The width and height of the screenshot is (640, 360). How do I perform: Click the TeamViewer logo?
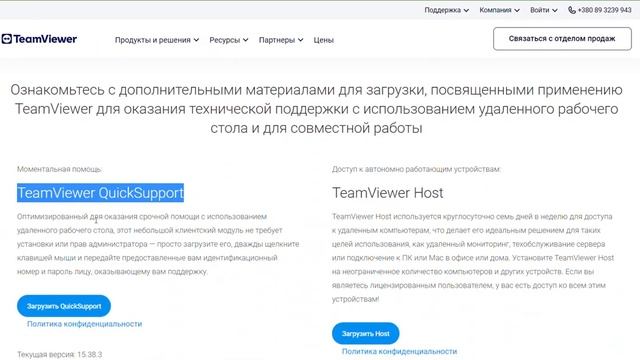click(x=39, y=39)
